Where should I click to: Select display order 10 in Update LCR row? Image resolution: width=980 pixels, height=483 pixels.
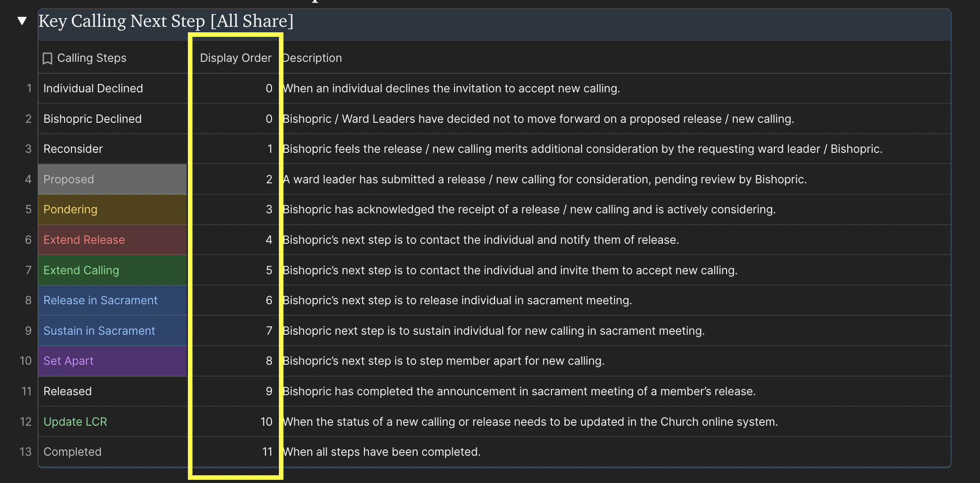coord(267,422)
